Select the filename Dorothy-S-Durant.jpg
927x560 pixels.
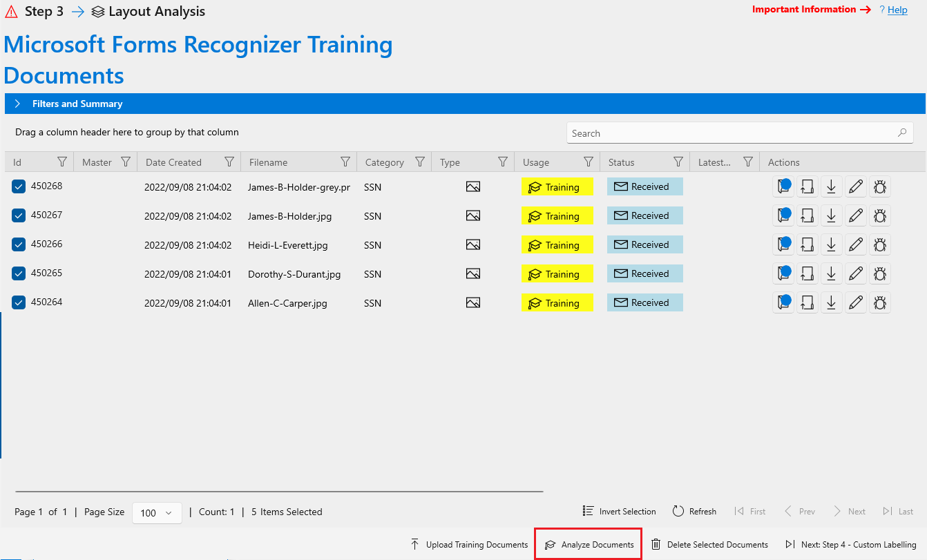point(294,274)
